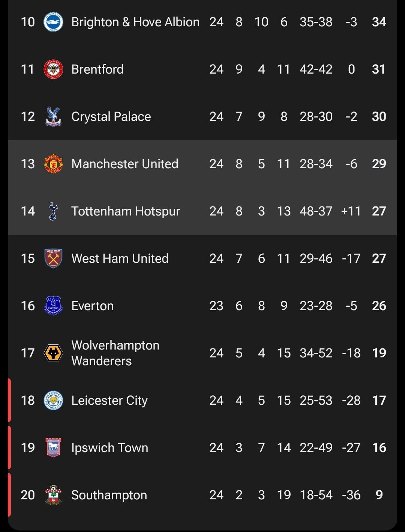Tap the Southampton club crest
The image size is (405, 532).
point(53,495)
